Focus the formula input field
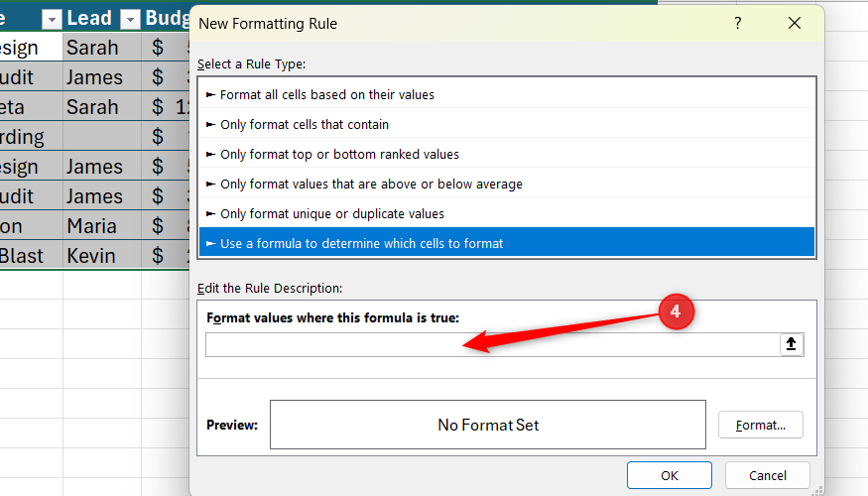Image resolution: width=868 pixels, height=496 pixels. click(x=493, y=344)
